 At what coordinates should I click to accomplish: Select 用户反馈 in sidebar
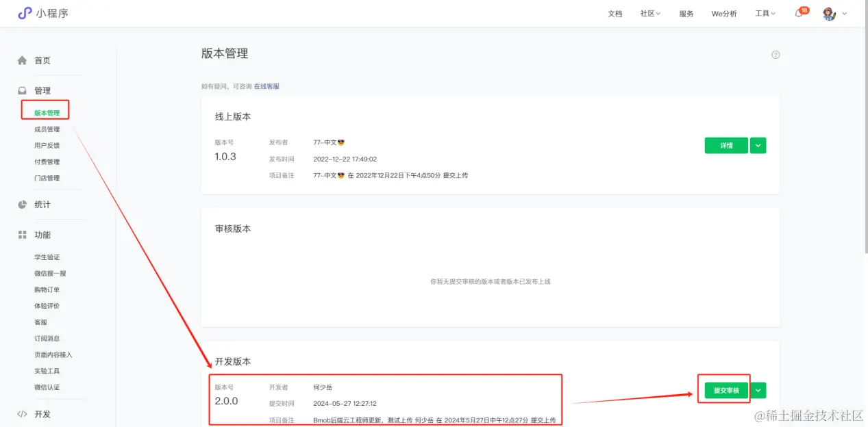click(47, 146)
